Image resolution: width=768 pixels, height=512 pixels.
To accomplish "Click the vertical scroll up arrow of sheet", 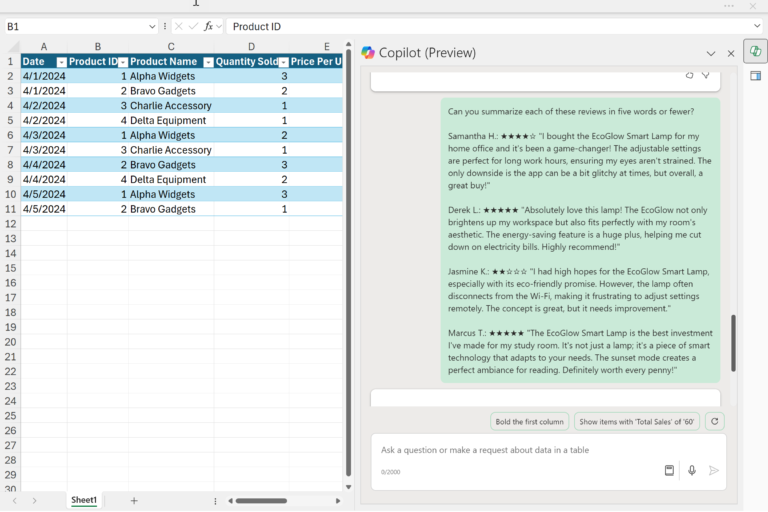I will pyautogui.click(x=348, y=45).
